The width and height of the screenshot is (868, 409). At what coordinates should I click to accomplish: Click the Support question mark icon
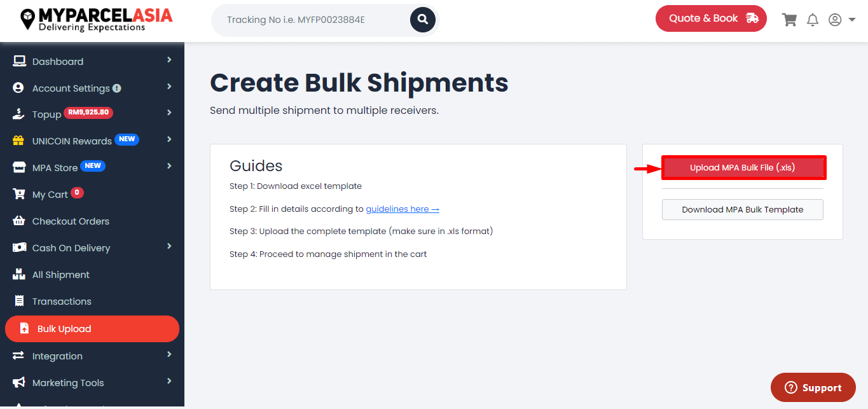pyautogui.click(x=791, y=388)
